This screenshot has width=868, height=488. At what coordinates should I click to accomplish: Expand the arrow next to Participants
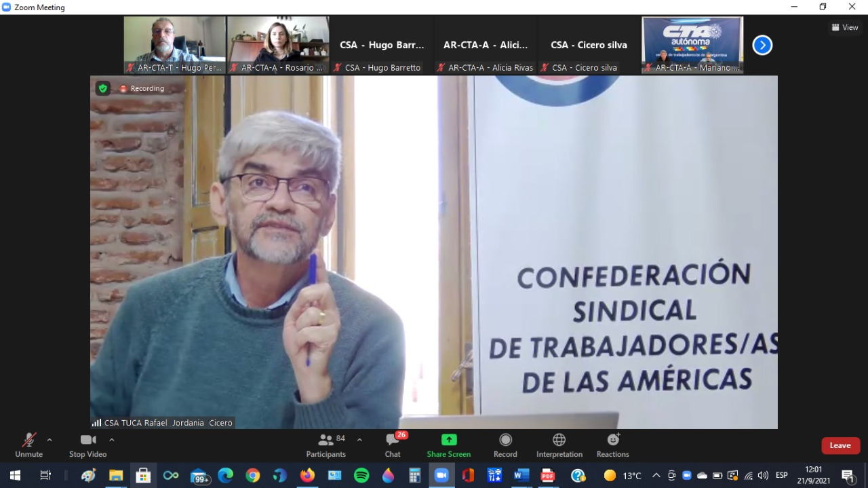[359, 440]
